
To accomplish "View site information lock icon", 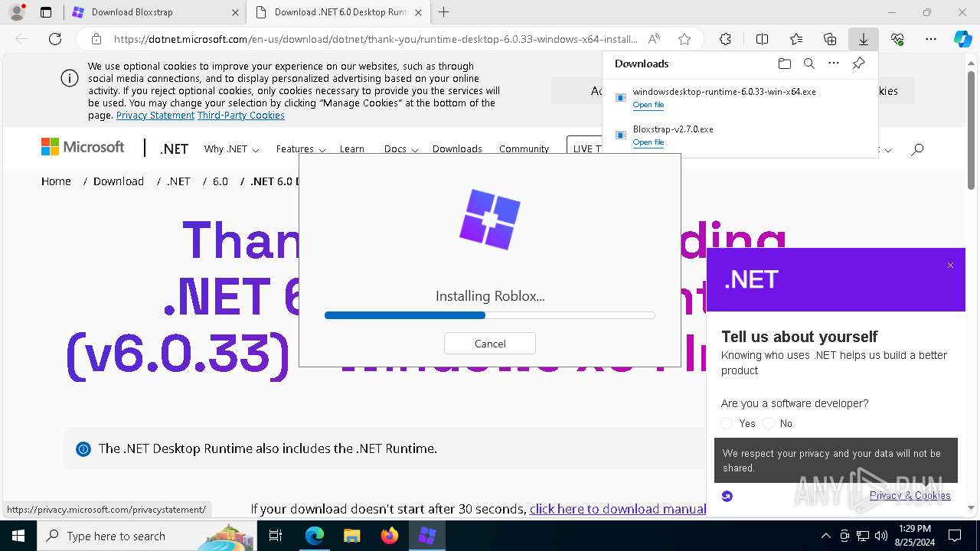I will (96, 39).
